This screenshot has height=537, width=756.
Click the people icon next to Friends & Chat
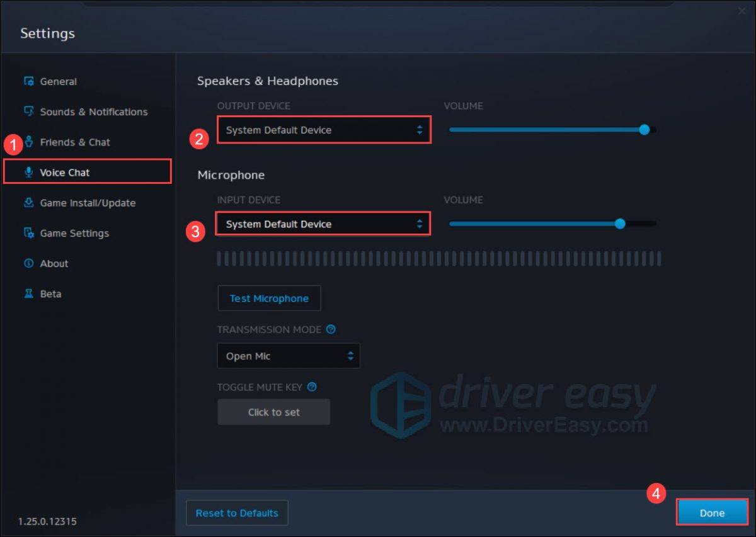(x=28, y=142)
